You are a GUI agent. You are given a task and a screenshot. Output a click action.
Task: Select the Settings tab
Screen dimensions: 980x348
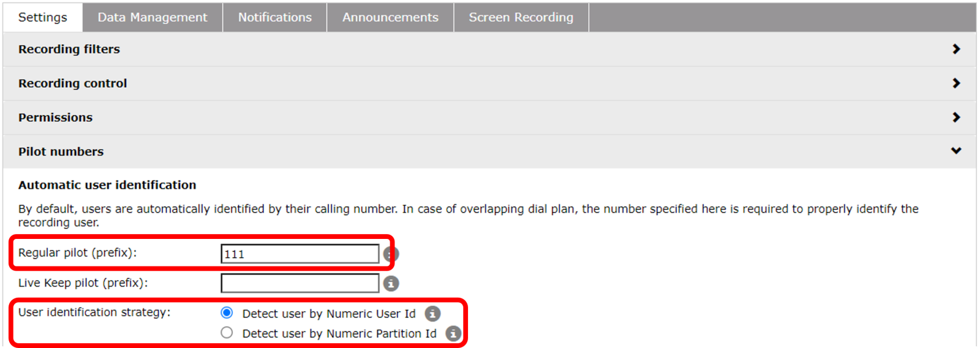pos(42,17)
